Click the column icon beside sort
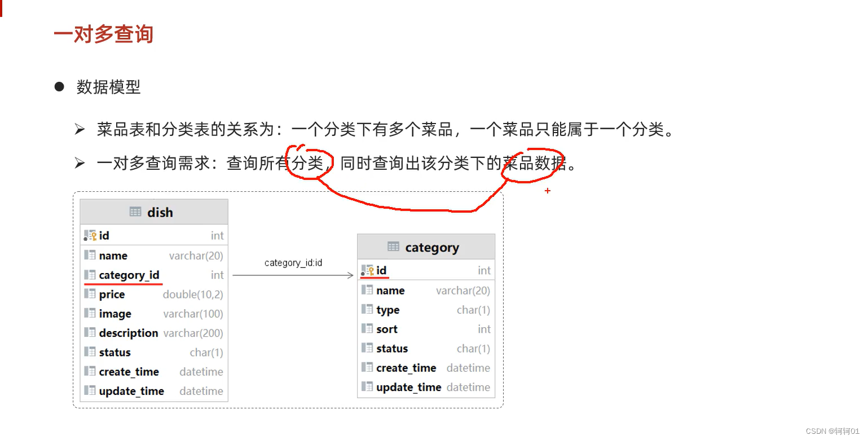This screenshot has width=868, height=440. click(x=368, y=329)
